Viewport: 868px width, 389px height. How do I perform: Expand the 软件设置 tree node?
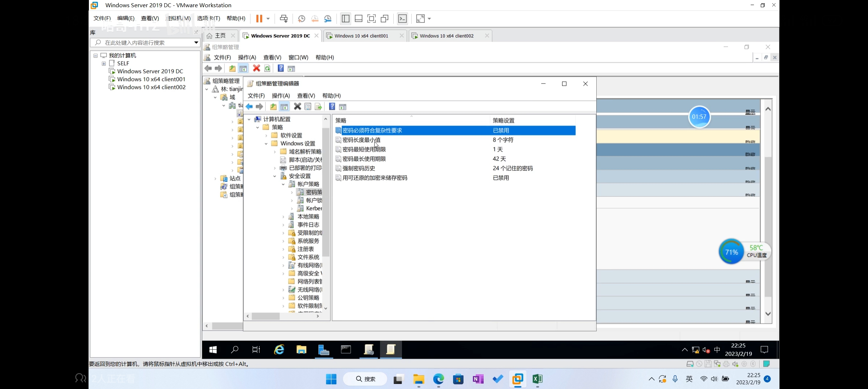tap(266, 135)
